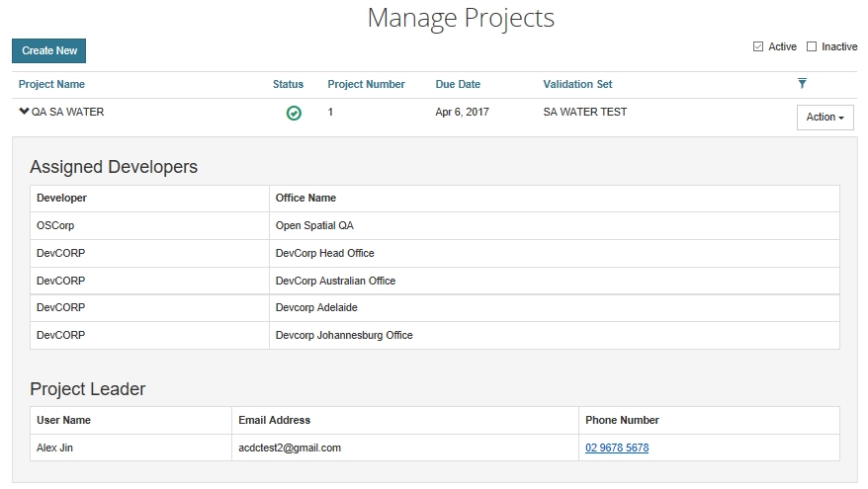
Task: Sort by Validation Set column header
Action: [x=577, y=85]
